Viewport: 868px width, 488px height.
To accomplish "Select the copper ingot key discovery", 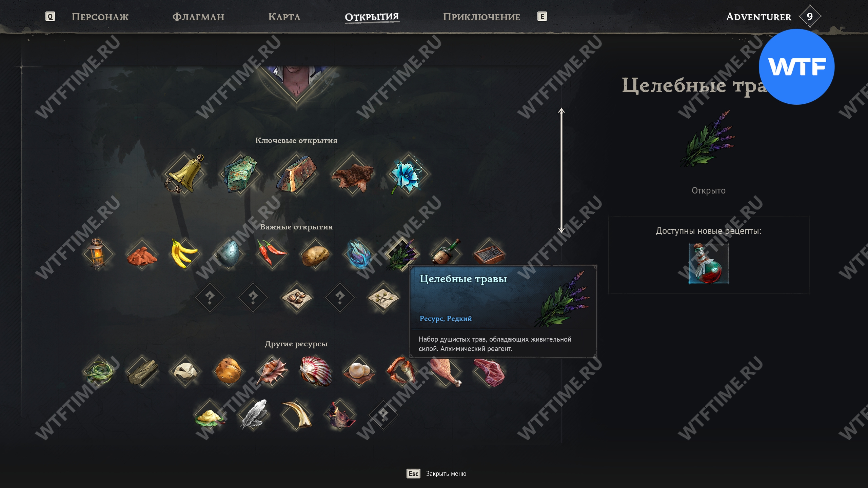I will tap(296, 174).
